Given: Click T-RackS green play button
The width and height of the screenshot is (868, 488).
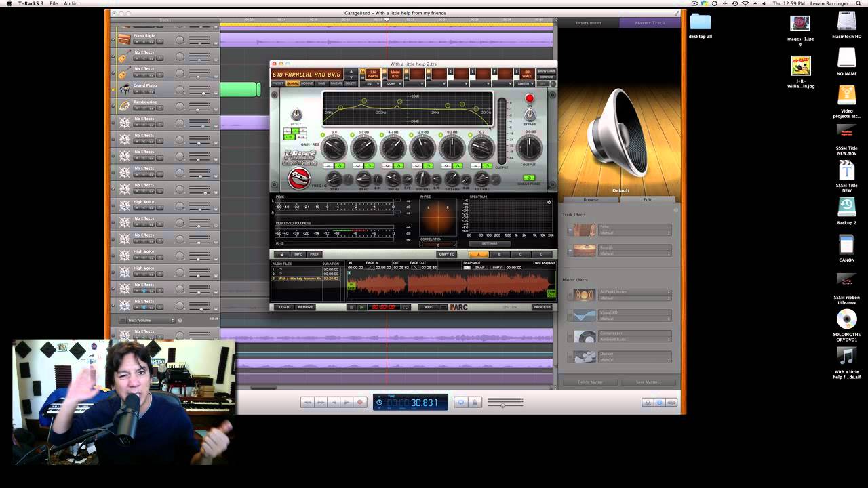Looking at the screenshot, I should 361,307.
